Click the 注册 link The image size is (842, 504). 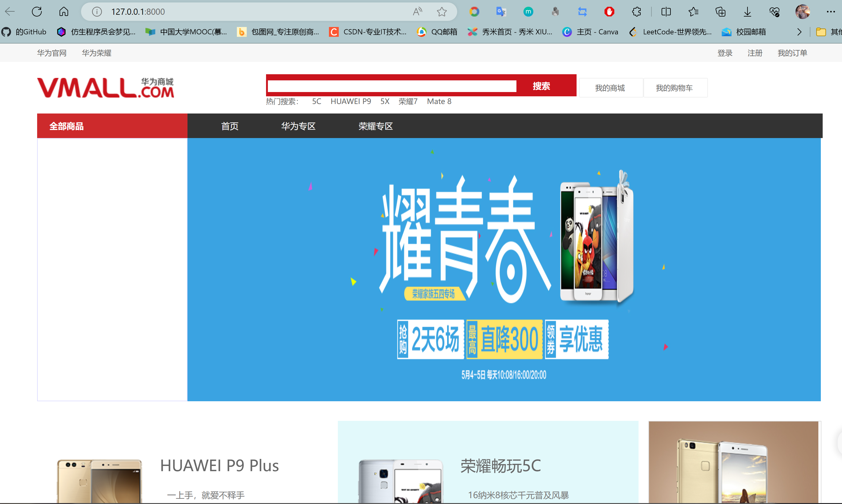click(755, 53)
